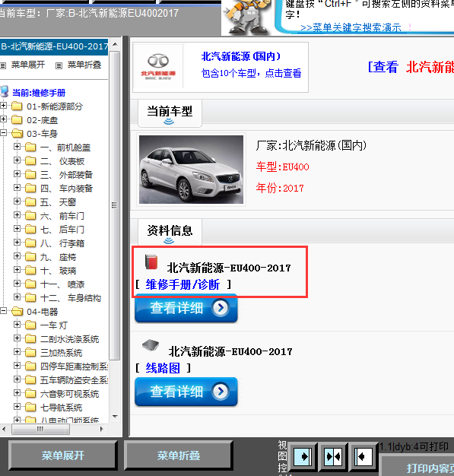Expand the 二、仪表板 node
This screenshot has width=454, height=476.
[17, 160]
